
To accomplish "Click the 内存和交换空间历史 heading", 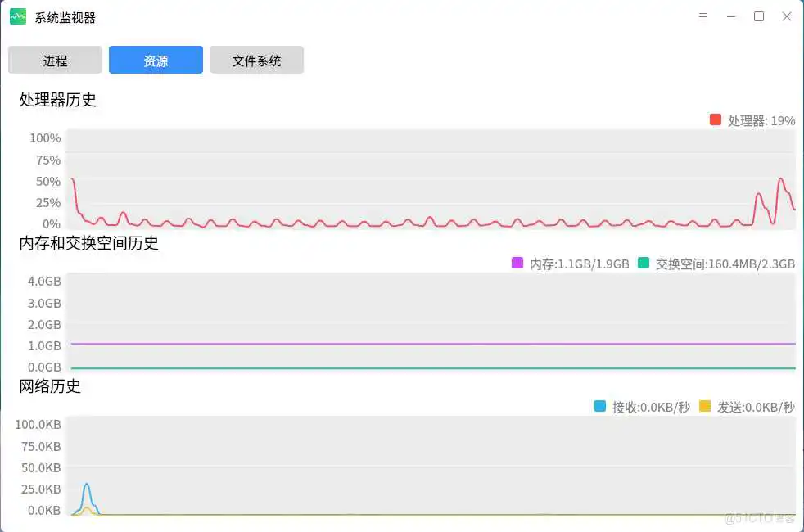I will click(x=88, y=243).
